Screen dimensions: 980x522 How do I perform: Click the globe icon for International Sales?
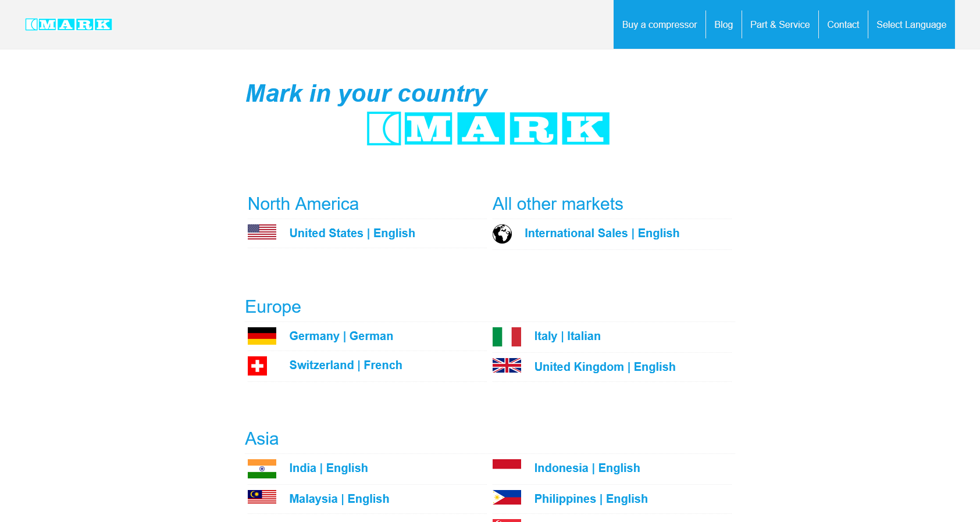pyautogui.click(x=502, y=234)
